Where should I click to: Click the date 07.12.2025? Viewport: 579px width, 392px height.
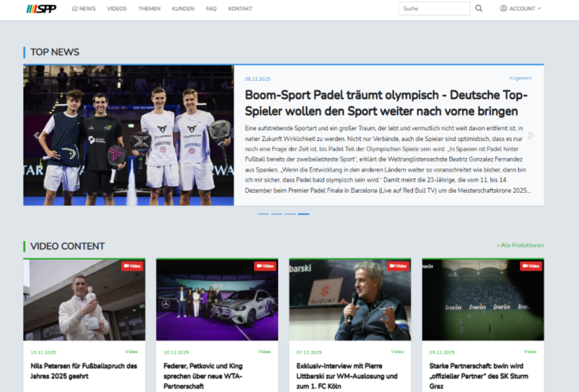click(x=309, y=352)
